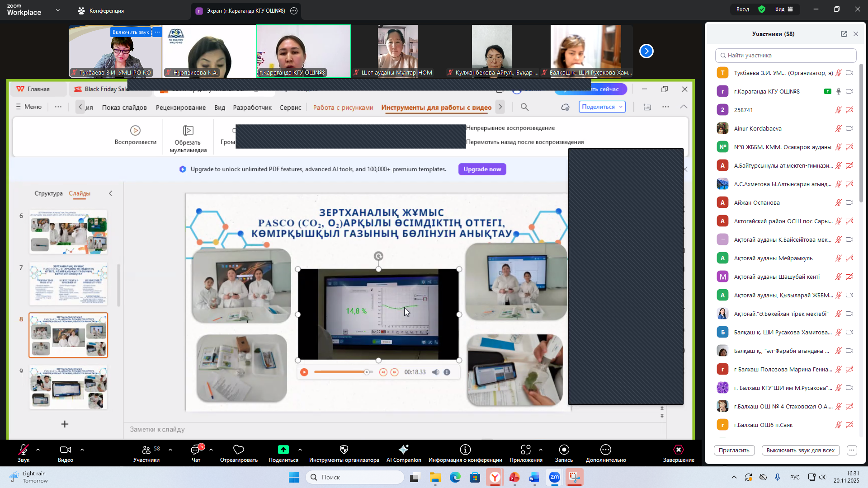868x488 pixels.
Task: Click Выключить звук для всех button
Action: [800, 450]
